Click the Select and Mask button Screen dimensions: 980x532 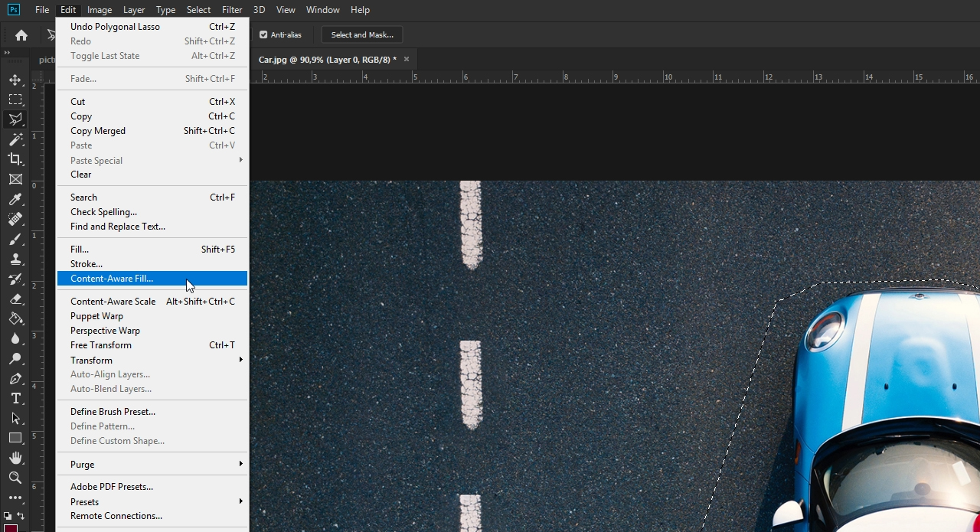click(362, 35)
